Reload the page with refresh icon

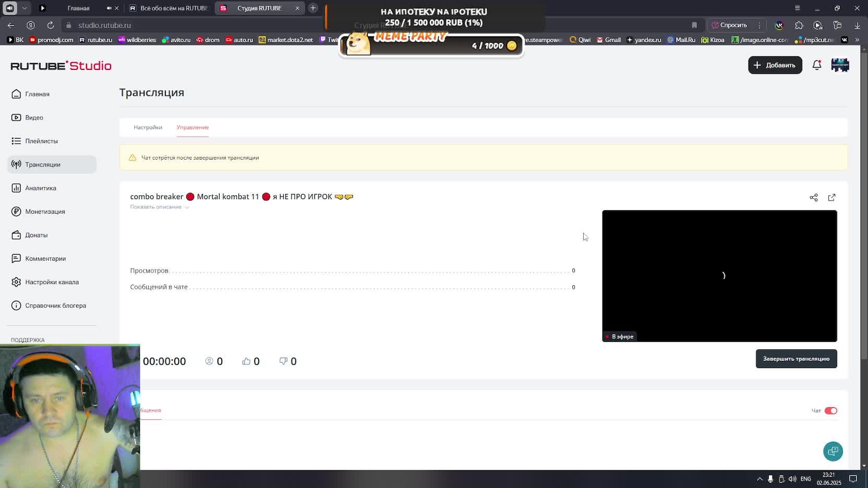point(51,25)
